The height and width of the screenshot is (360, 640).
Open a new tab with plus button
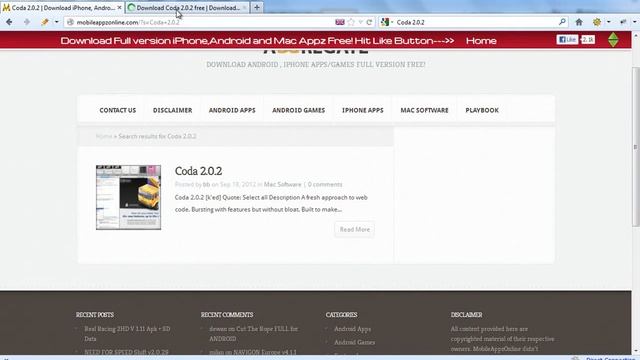[x=257, y=7]
